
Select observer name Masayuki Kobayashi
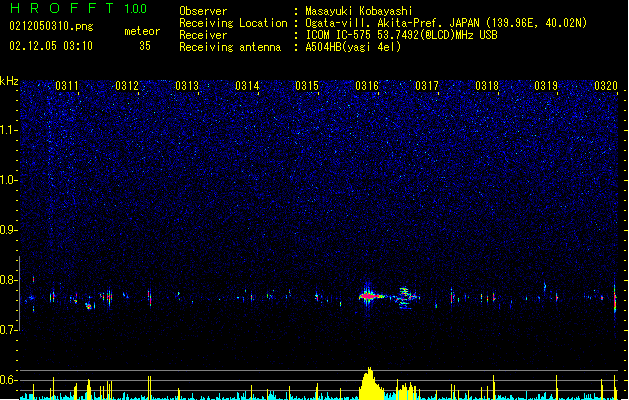(359, 11)
